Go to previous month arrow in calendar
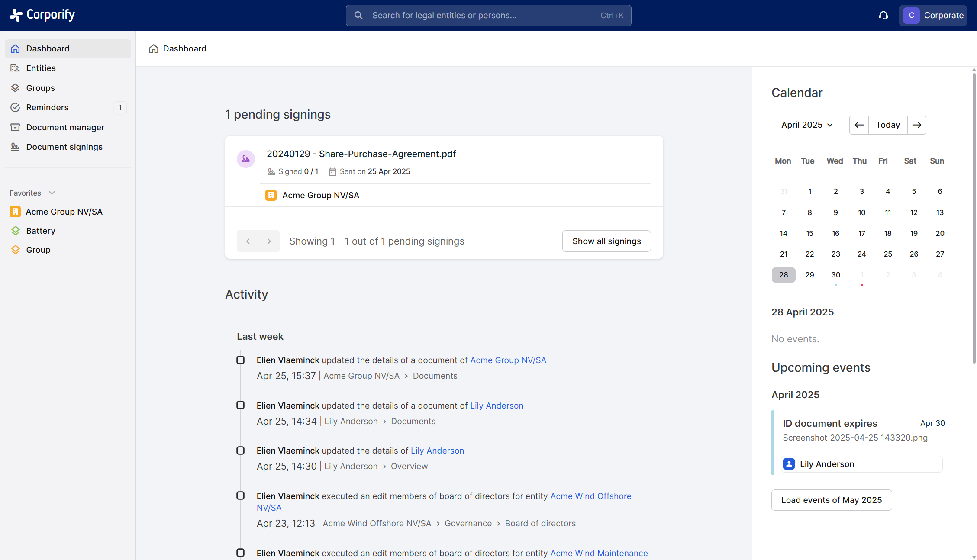Viewport: 977px width, 560px height. (x=859, y=125)
